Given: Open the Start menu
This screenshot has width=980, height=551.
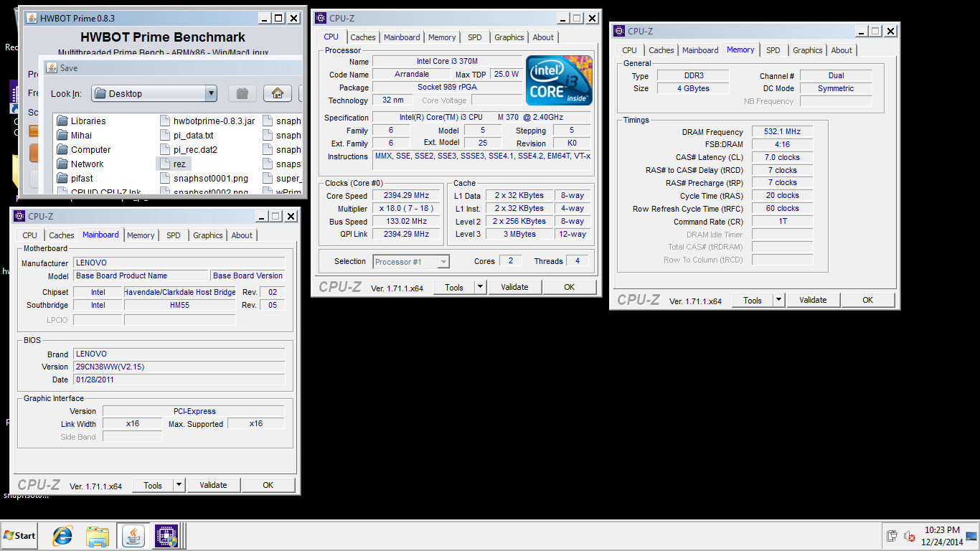Looking at the screenshot, I should click(19, 536).
